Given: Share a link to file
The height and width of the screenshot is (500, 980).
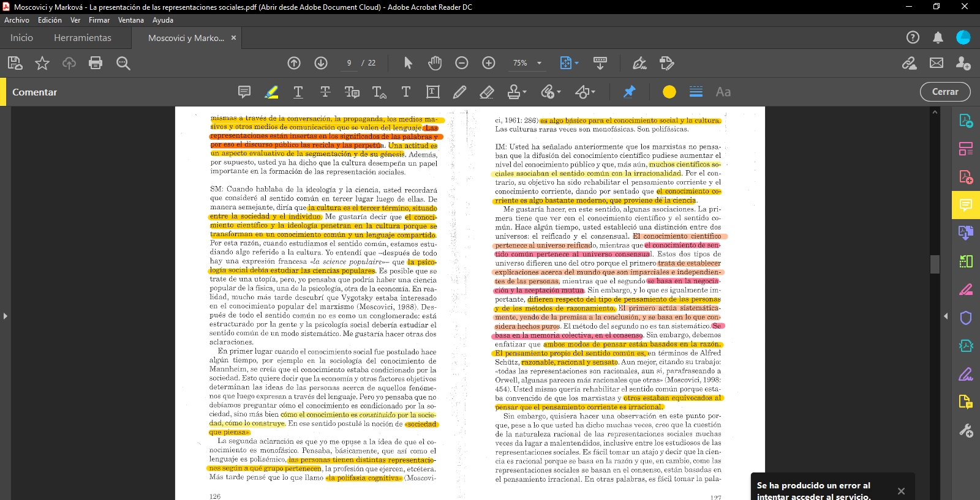Looking at the screenshot, I should pos(909,62).
